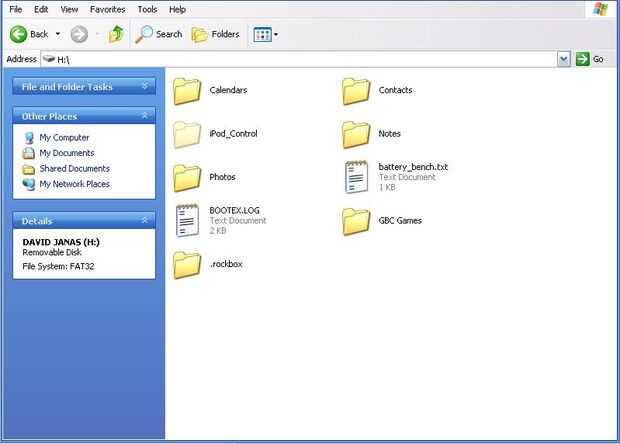Click the greyed Forward arrow icon
Viewport: 620px width, 444px height.
79,34
